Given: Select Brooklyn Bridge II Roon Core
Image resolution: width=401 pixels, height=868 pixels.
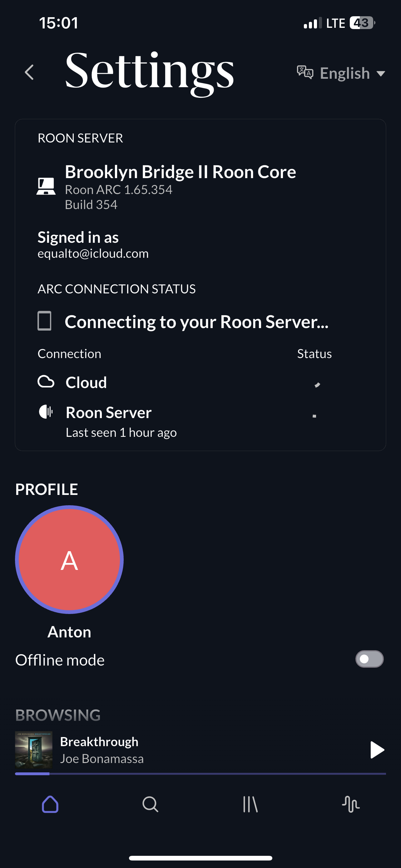Looking at the screenshot, I should coord(180,172).
